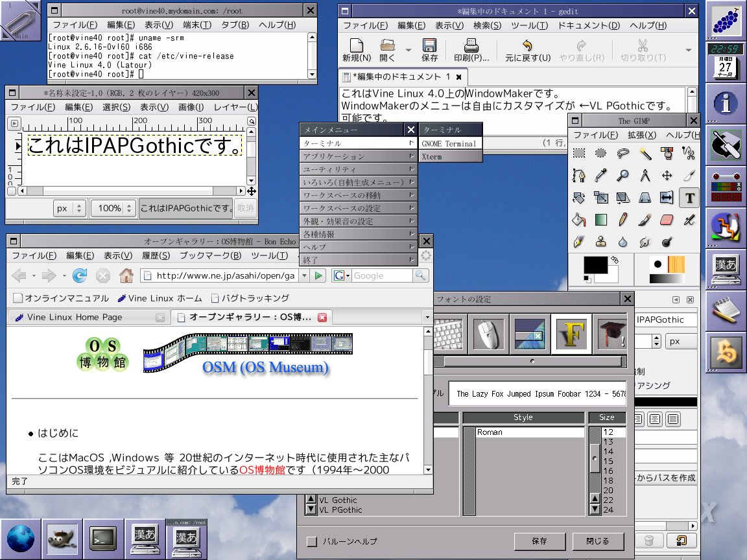The image size is (747, 560).
Task: Open the 100% zoom dropdown in GIMP image
Action: point(113,209)
